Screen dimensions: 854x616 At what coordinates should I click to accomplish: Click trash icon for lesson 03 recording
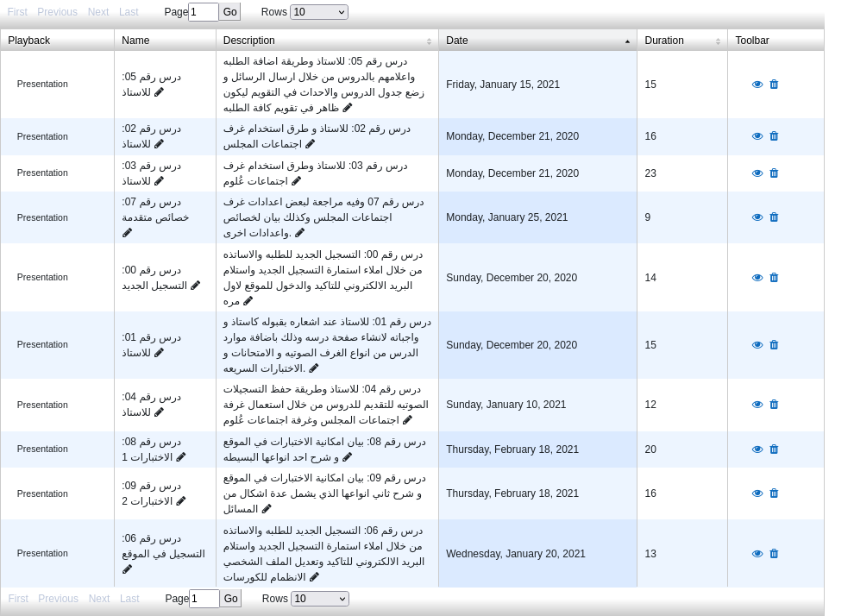coord(774,173)
